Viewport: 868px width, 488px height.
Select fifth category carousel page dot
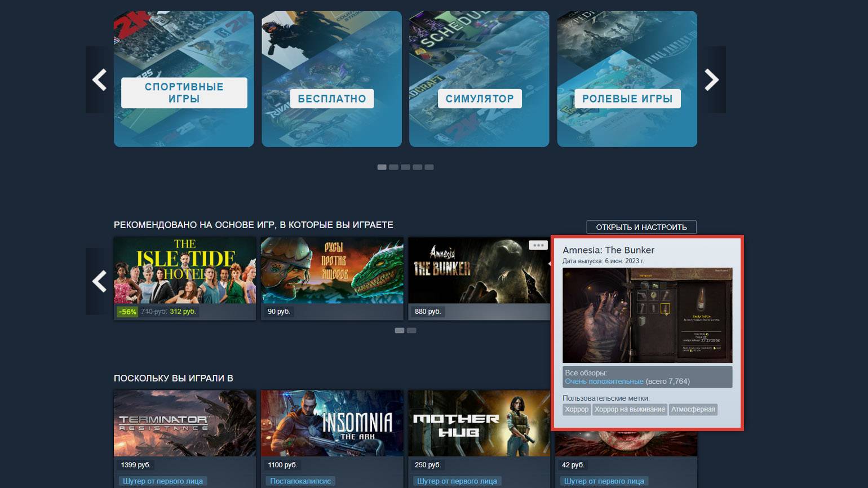point(429,167)
